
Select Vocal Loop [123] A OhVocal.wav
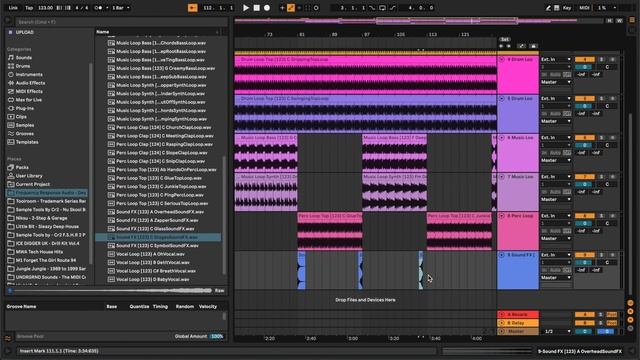click(150, 254)
